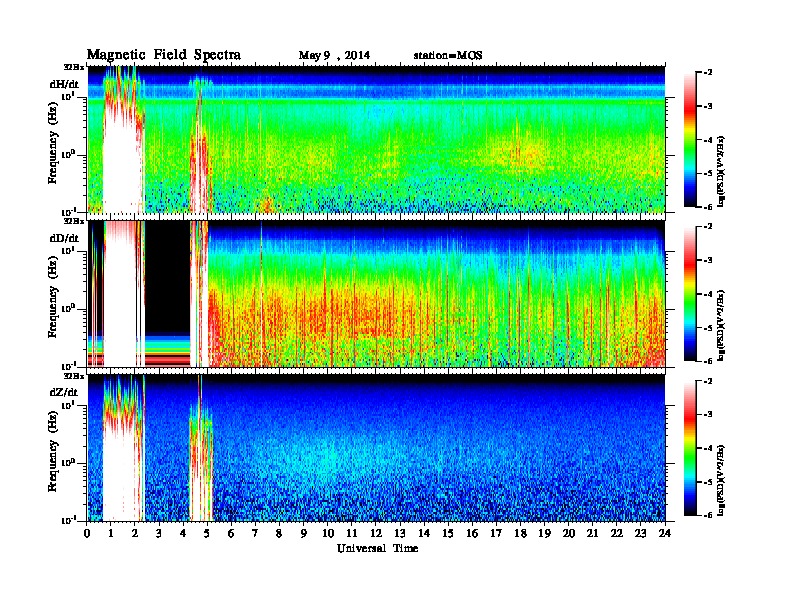Image resolution: width=792 pixels, height=612 pixels.
Task: Click the "Universal Time" axis label
Action: 377,548
